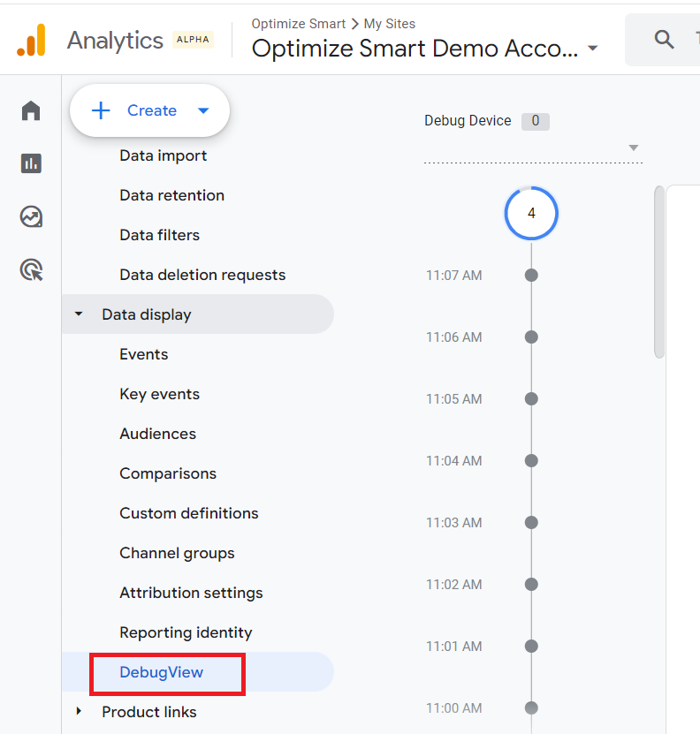Select the 11:02 AM timeline dot

[531, 584]
